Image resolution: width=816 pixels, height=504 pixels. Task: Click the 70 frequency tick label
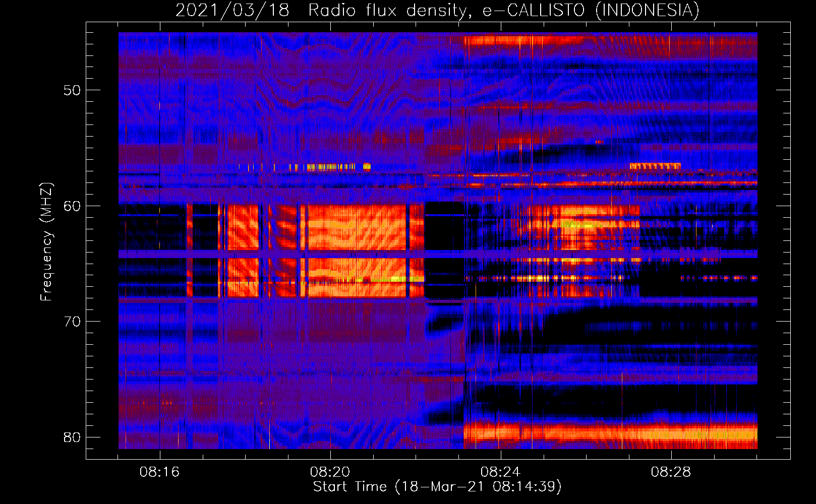click(x=72, y=322)
